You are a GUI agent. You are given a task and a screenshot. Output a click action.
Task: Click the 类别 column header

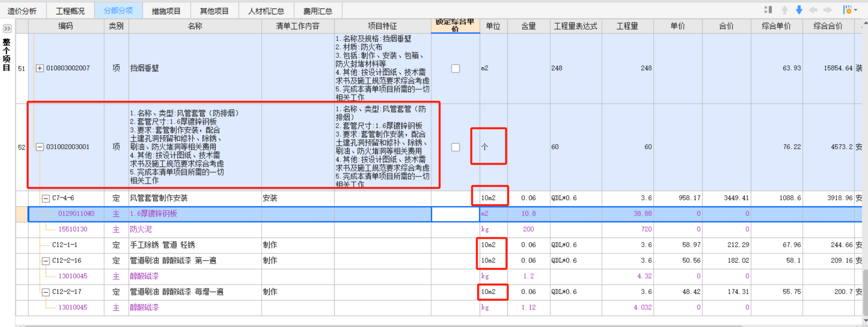pos(116,26)
